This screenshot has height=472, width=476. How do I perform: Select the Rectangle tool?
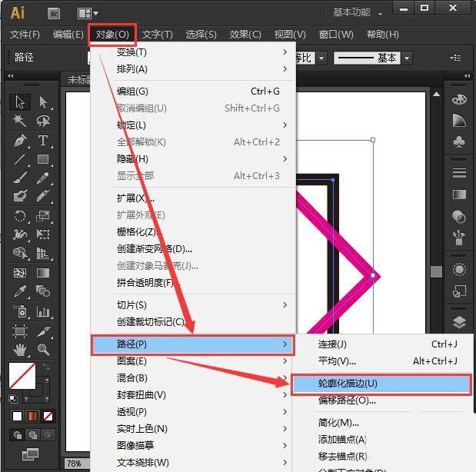pos(43,159)
